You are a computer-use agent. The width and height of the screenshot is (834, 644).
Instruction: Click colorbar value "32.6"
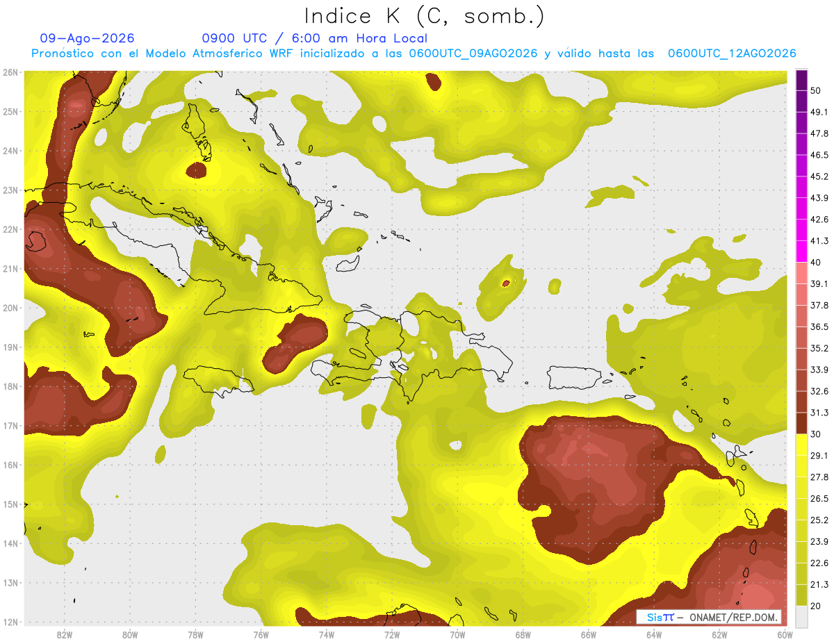click(x=819, y=391)
